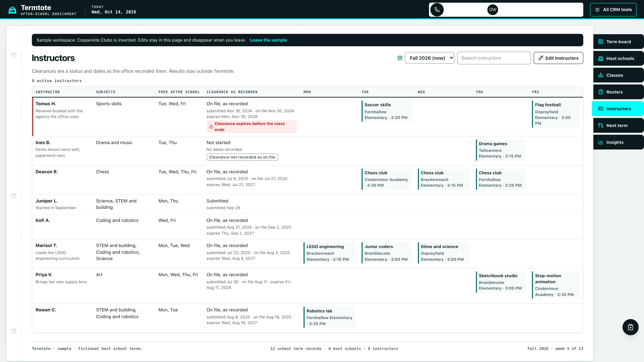
Task: Click the calendar icon beside term selector
Action: pos(400,58)
